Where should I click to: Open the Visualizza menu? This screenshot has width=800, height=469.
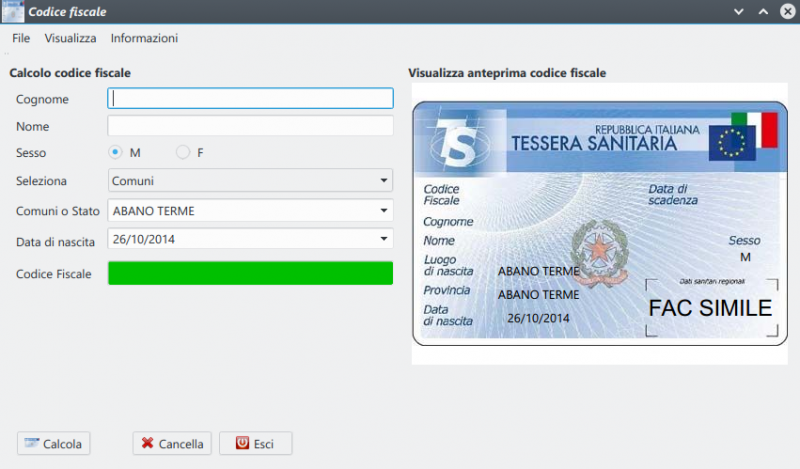click(70, 38)
